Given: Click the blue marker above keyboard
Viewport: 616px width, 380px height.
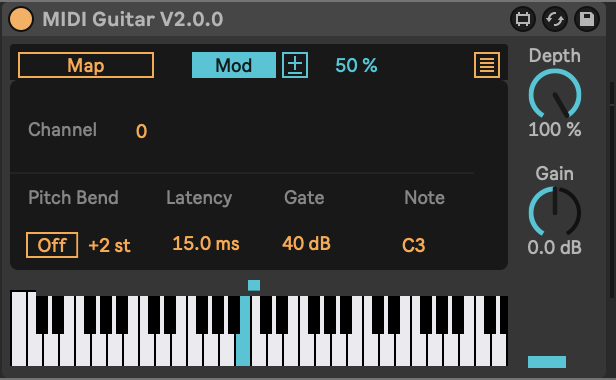Looking at the screenshot, I should (254, 285).
